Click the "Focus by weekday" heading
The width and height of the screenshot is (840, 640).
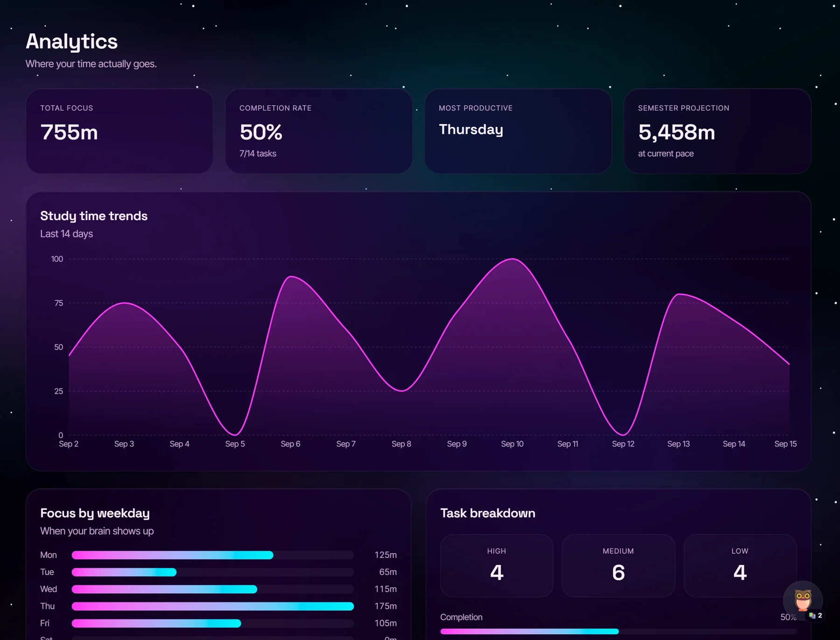[95, 513]
